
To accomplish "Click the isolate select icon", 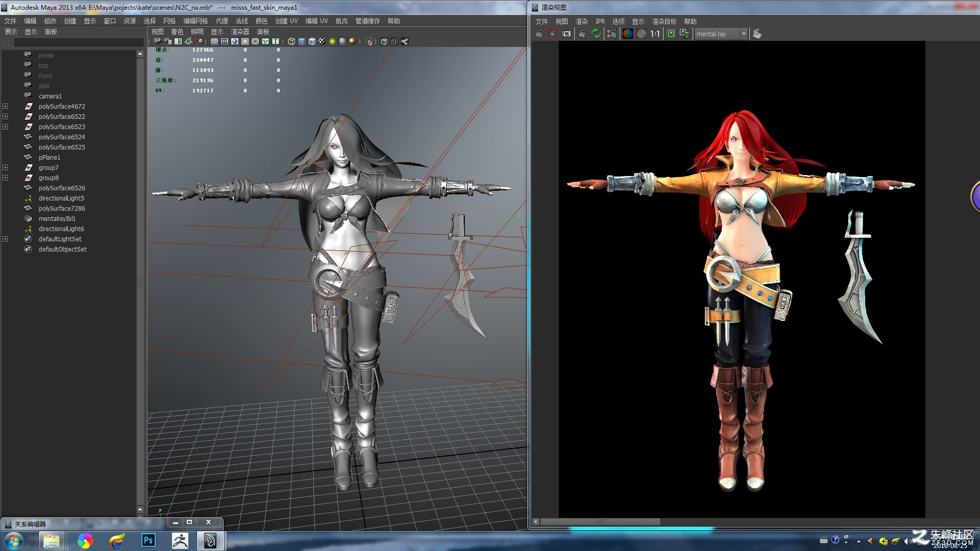I will click(x=369, y=41).
